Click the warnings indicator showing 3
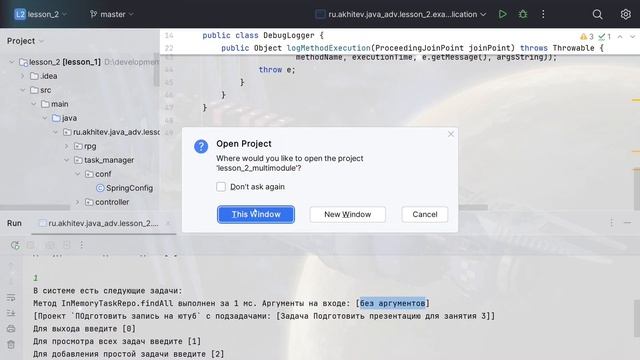This screenshot has width=640, height=360. (587, 37)
